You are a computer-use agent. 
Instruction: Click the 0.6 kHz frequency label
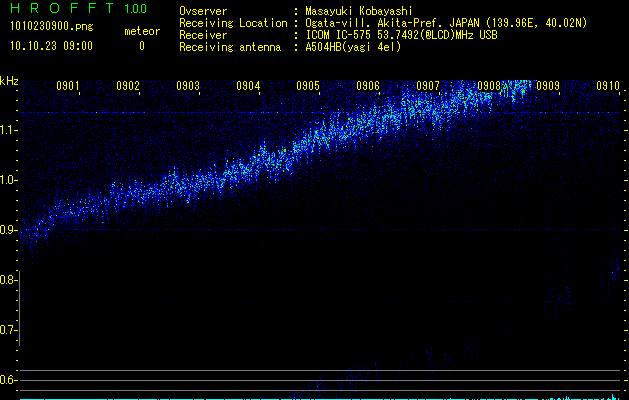[7, 380]
